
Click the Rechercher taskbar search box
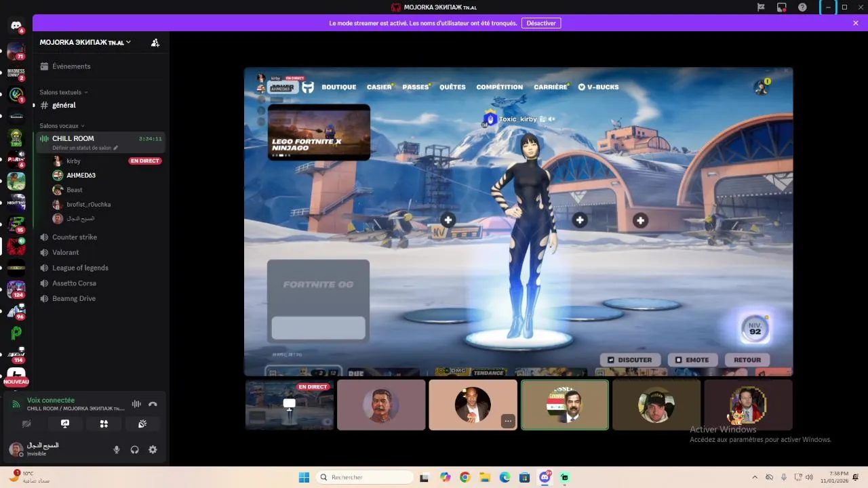click(x=366, y=477)
